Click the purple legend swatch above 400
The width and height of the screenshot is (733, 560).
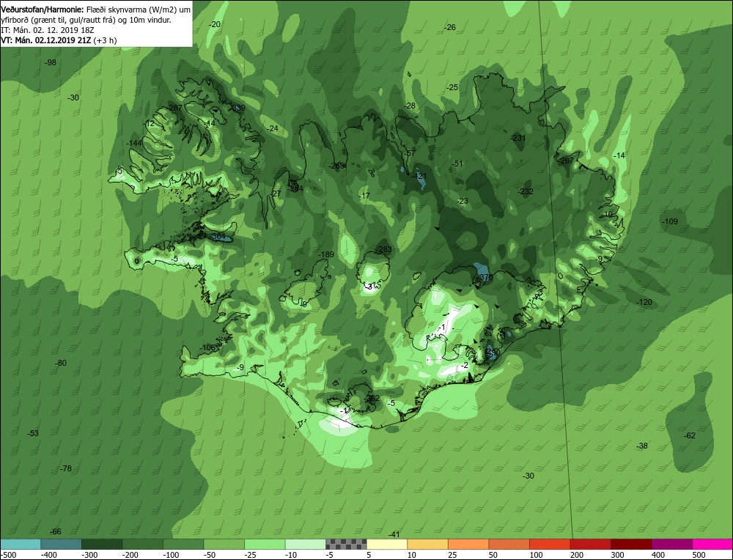coord(671,544)
